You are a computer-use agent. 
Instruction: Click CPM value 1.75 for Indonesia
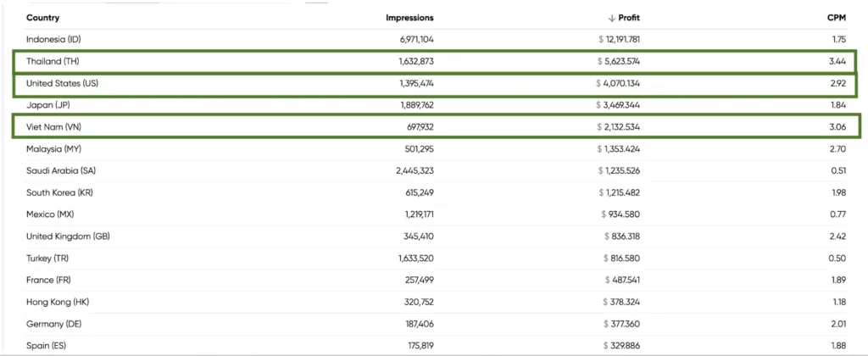(x=838, y=39)
